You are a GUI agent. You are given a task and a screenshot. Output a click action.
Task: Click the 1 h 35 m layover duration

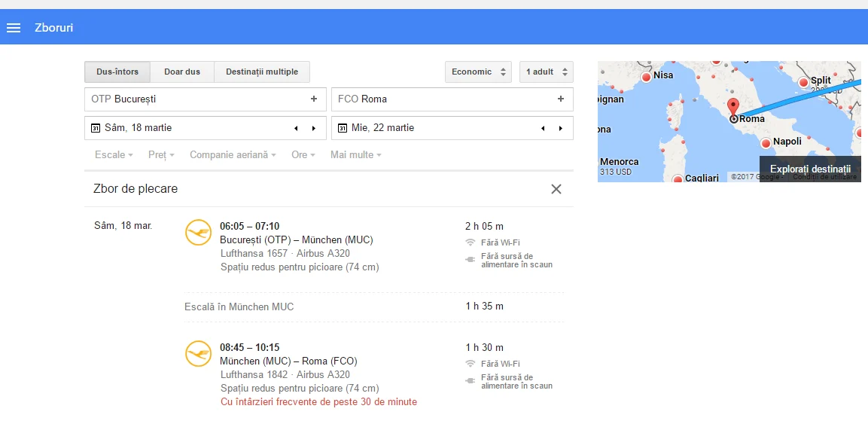coord(485,307)
